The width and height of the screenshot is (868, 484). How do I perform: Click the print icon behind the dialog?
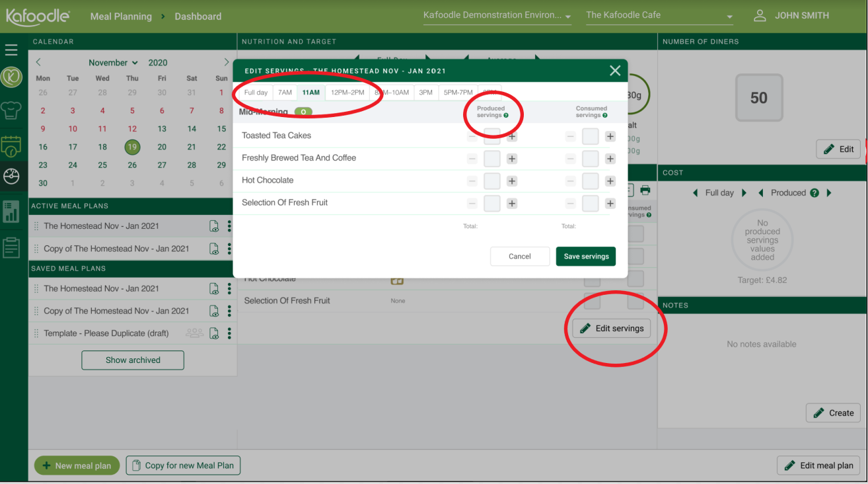pos(645,190)
